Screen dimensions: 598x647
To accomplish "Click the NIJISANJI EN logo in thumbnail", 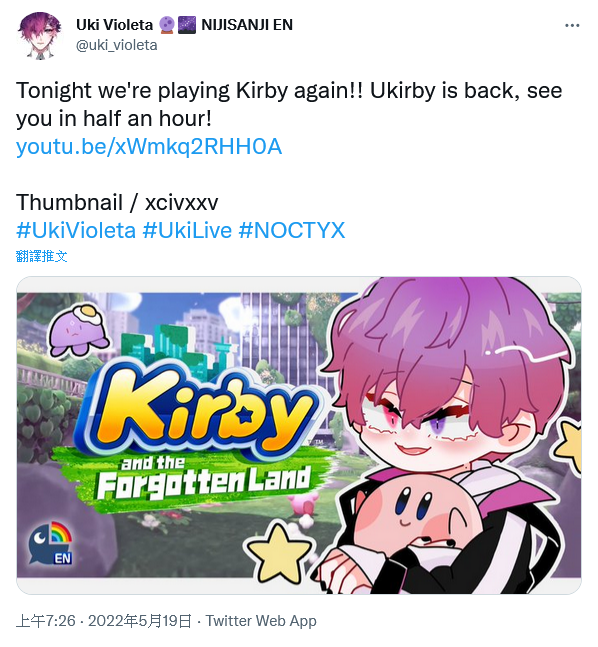I will point(51,543).
